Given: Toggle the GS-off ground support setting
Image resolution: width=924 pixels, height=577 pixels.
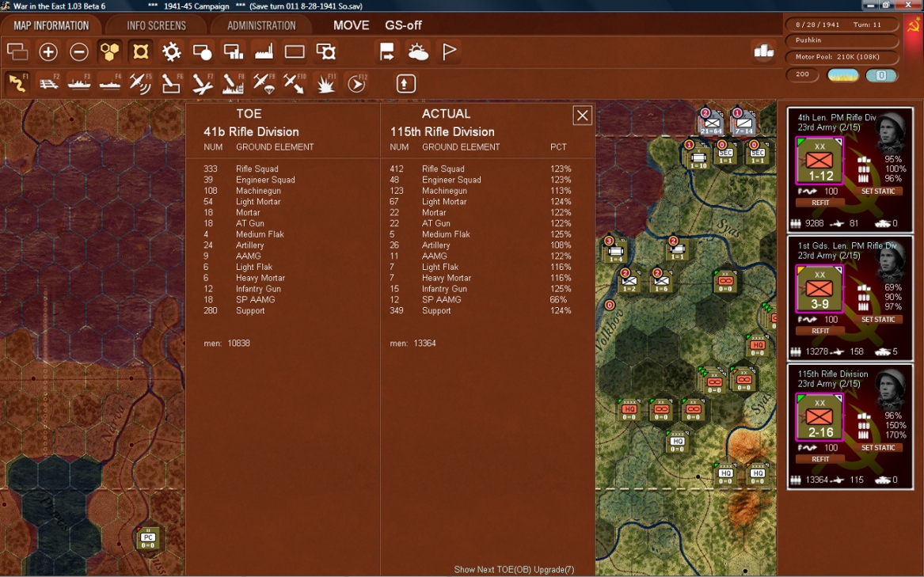Looking at the screenshot, I should click(x=404, y=25).
